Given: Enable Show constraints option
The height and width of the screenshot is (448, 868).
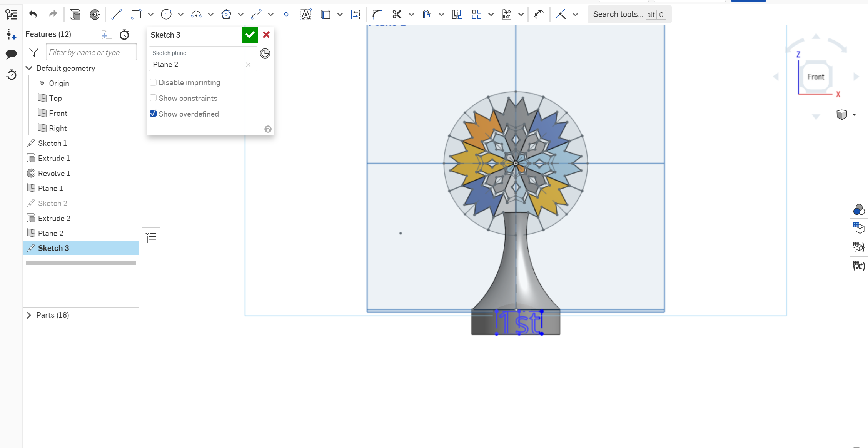Looking at the screenshot, I should 154,98.
